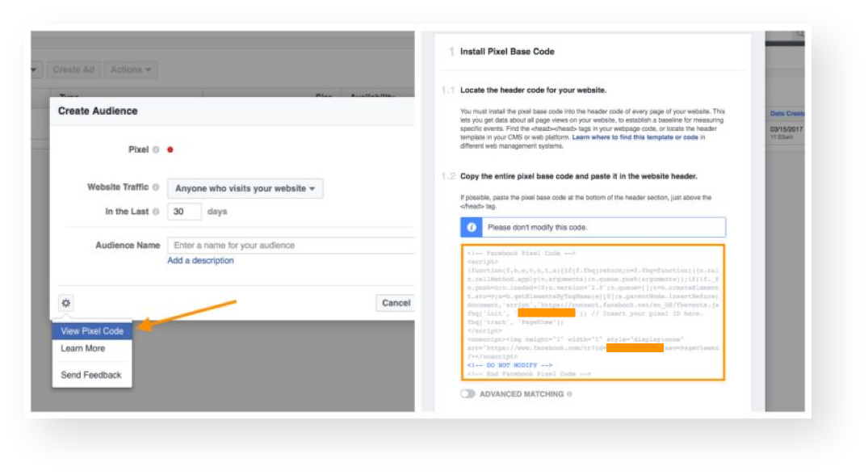
Task: Select Send Feedback menu entry
Action: (x=91, y=375)
